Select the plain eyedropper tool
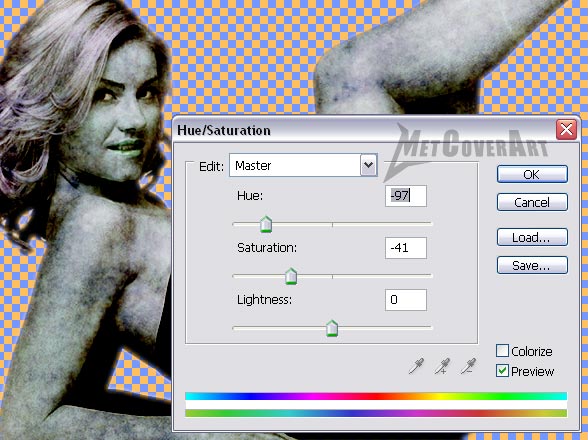The image size is (588, 440). pyautogui.click(x=416, y=366)
